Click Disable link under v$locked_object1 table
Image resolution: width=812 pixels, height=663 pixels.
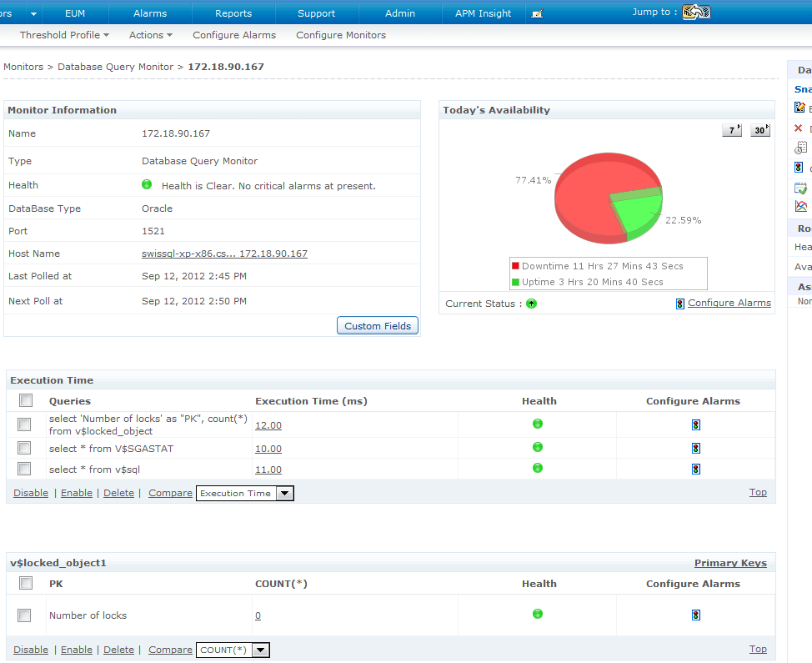[x=31, y=650]
